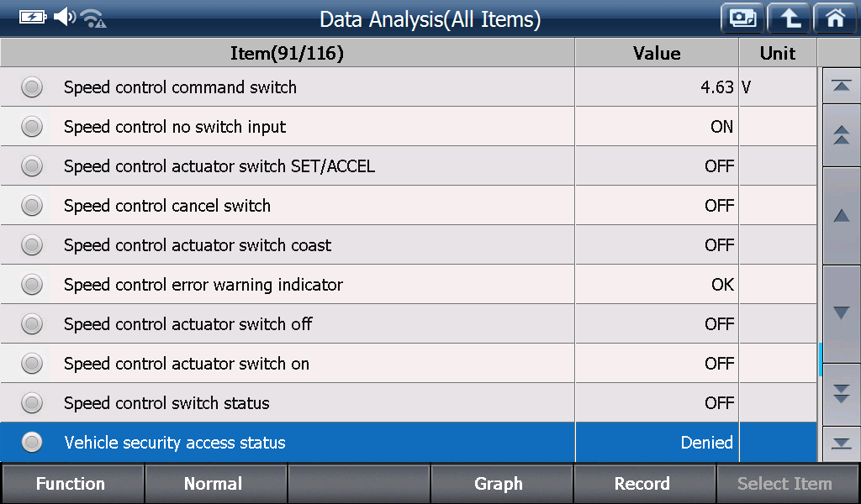Viewport: 861px width, 504px height.
Task: Click the speaker volume icon
Action: tap(64, 17)
